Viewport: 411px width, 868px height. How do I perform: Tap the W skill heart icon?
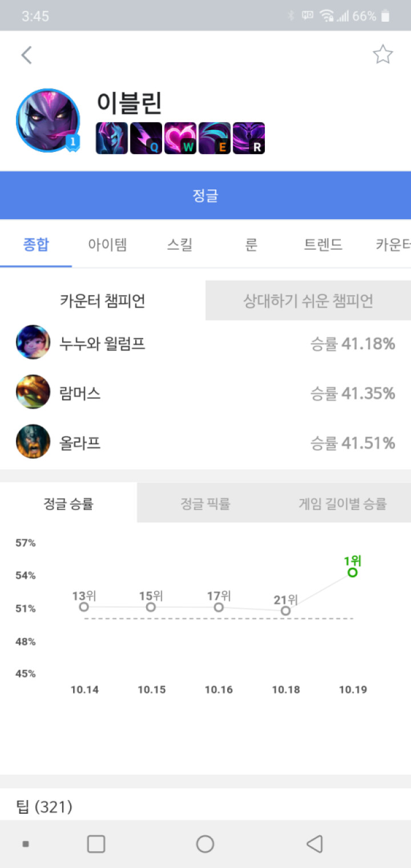point(180,138)
